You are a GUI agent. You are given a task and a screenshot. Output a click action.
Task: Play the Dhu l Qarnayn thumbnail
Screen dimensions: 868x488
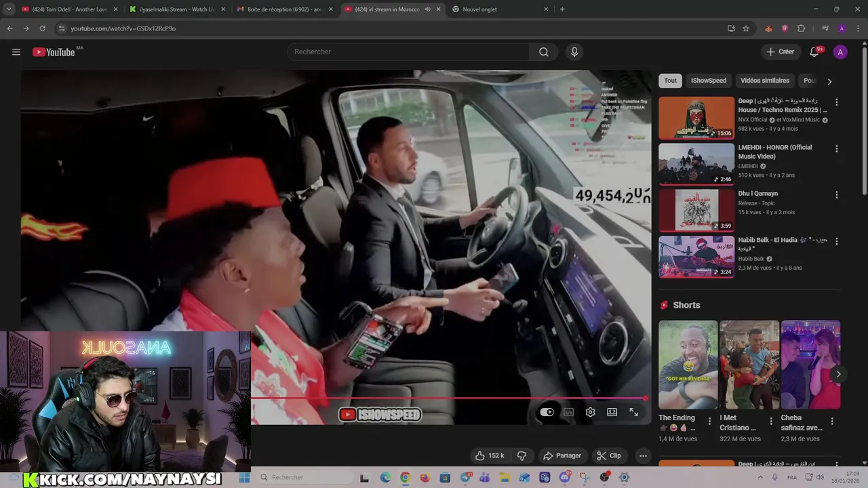click(x=696, y=210)
